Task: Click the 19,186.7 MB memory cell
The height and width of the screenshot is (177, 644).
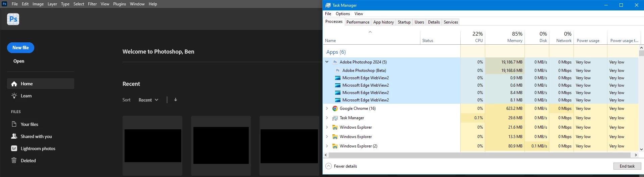Action: [x=505, y=62]
